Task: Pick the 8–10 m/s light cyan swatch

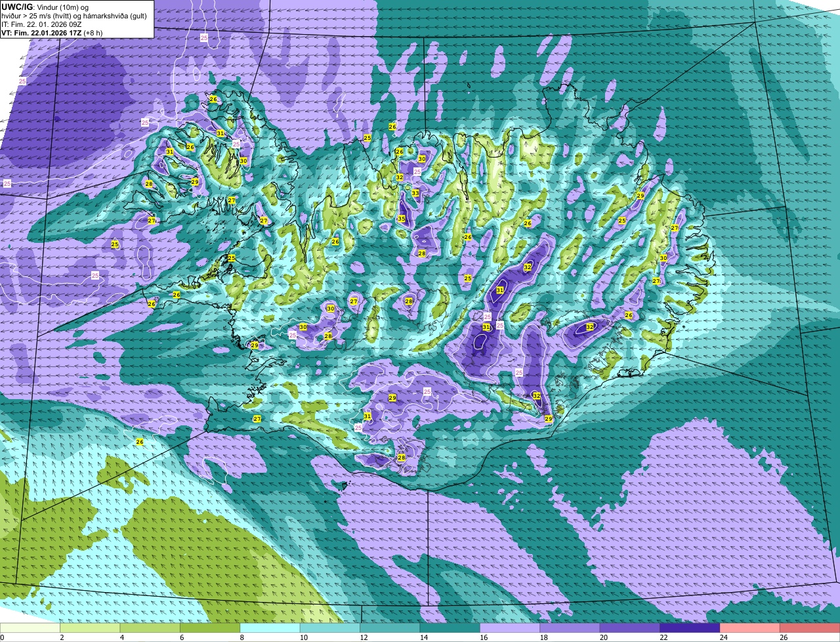Action: (x=270, y=628)
